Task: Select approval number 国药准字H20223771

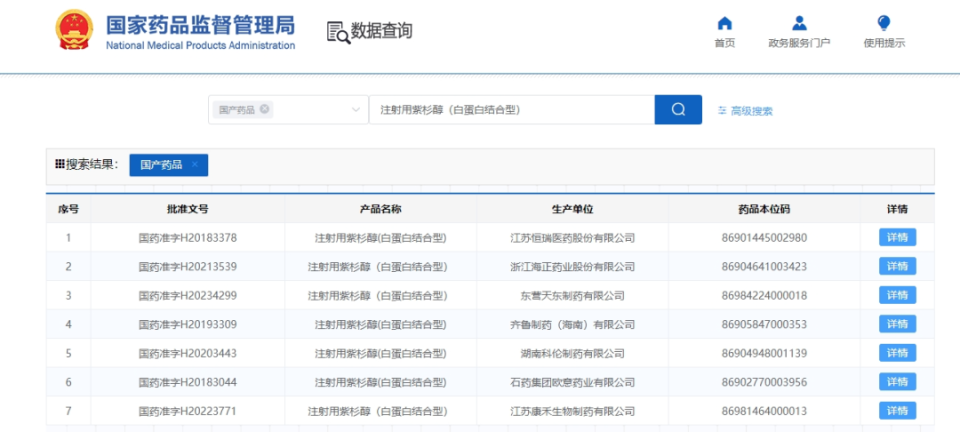Action: [187, 411]
